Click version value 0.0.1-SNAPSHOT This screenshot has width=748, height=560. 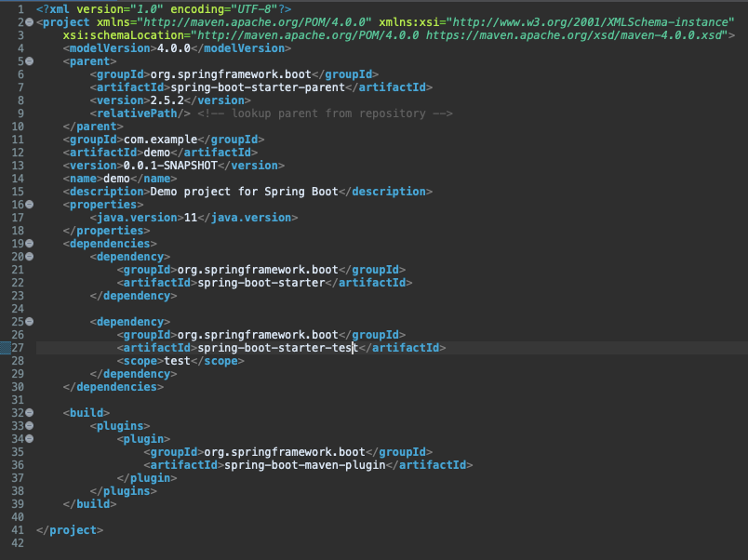pos(170,166)
